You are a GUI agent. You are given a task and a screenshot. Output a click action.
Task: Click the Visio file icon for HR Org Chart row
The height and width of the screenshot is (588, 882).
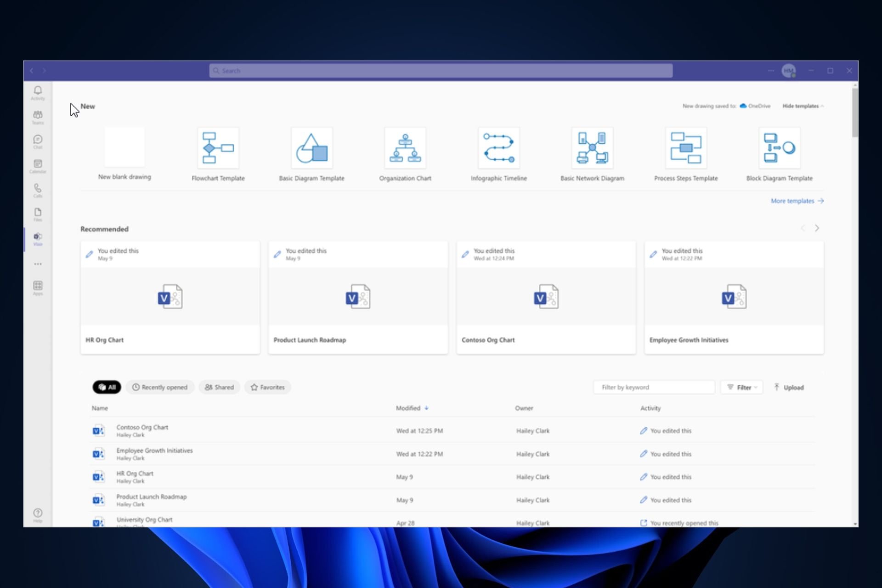pos(98,477)
